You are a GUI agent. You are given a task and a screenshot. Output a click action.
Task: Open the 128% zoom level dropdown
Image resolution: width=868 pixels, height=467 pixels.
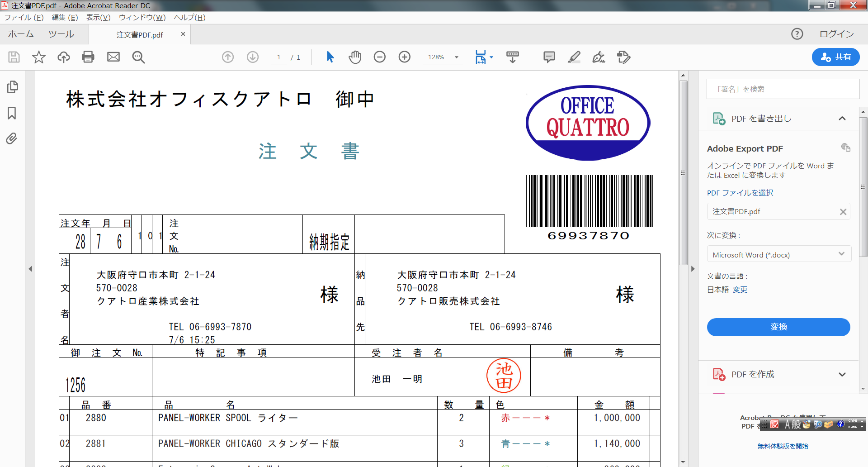pos(457,57)
